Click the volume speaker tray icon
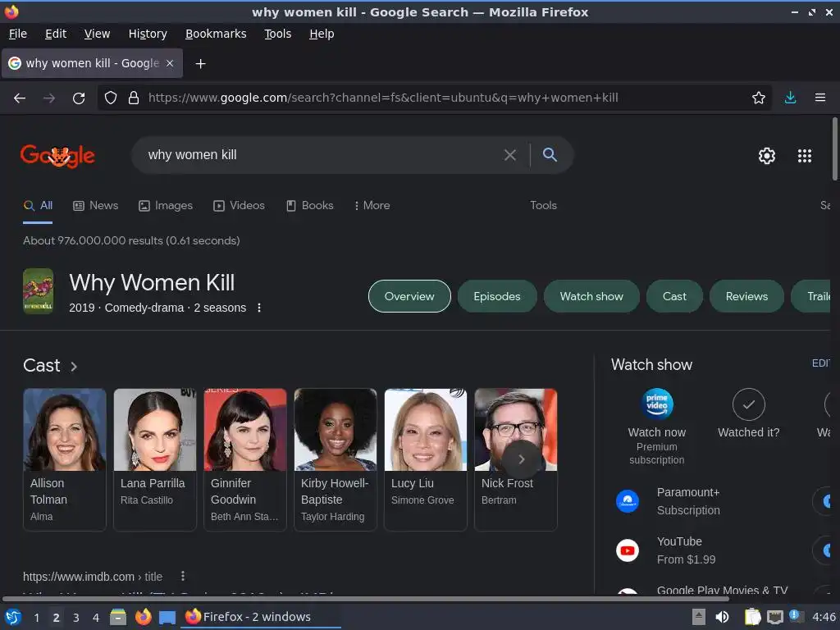This screenshot has width=840, height=630. [x=722, y=617]
